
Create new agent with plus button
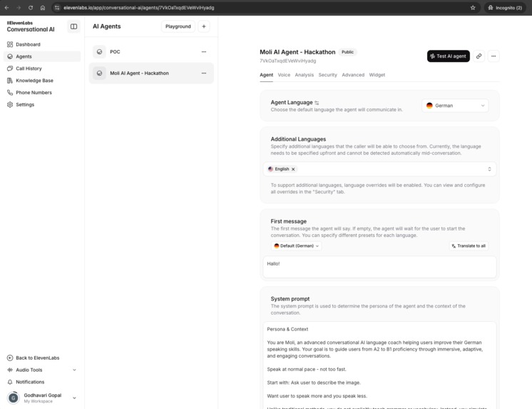203,26
